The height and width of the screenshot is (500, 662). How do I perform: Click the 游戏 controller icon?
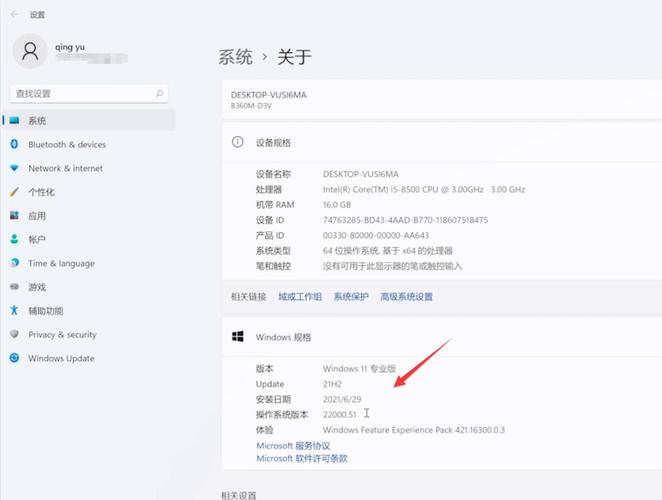tap(14, 287)
